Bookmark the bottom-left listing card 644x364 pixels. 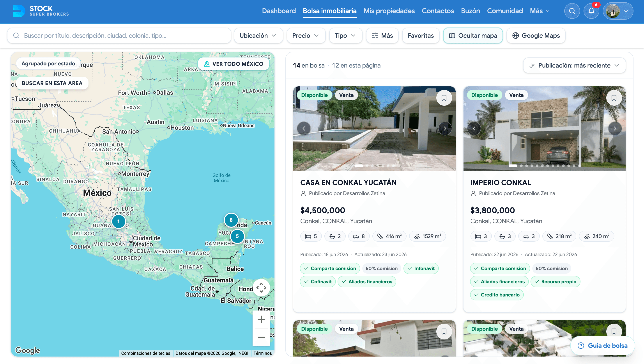point(444,332)
